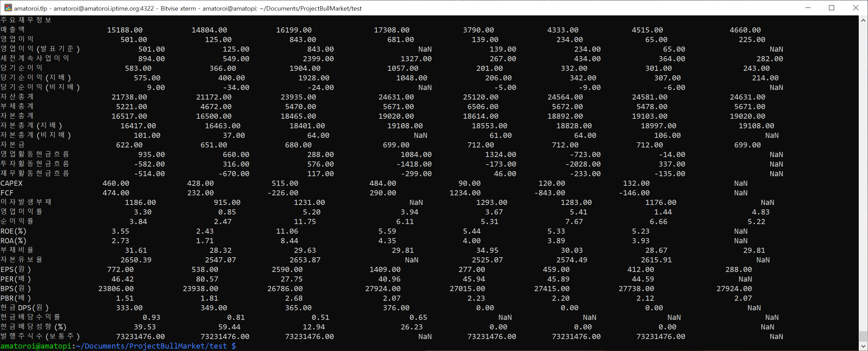Click the scrollbar down arrow
The width and height of the screenshot is (868, 351).
click(x=863, y=346)
